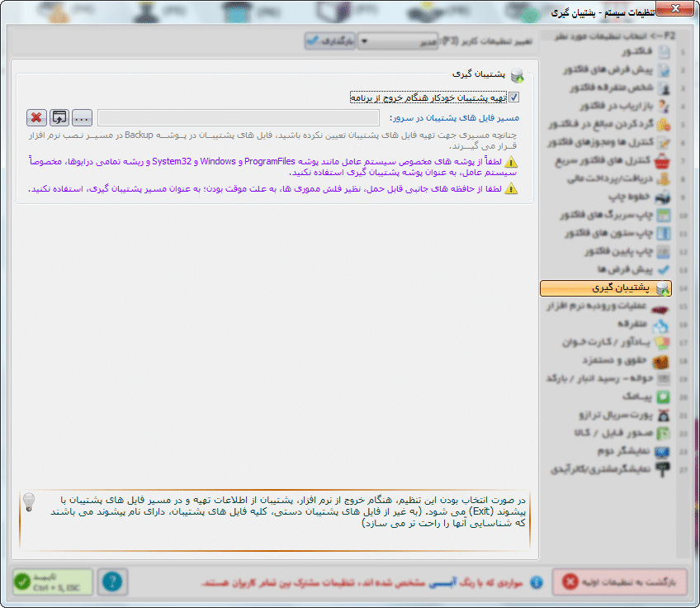Click the open-folder button beside the browse button

59,118
